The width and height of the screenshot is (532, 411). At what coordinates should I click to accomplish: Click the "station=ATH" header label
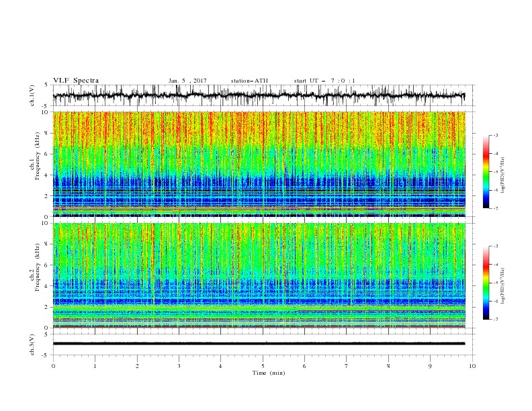[249, 81]
